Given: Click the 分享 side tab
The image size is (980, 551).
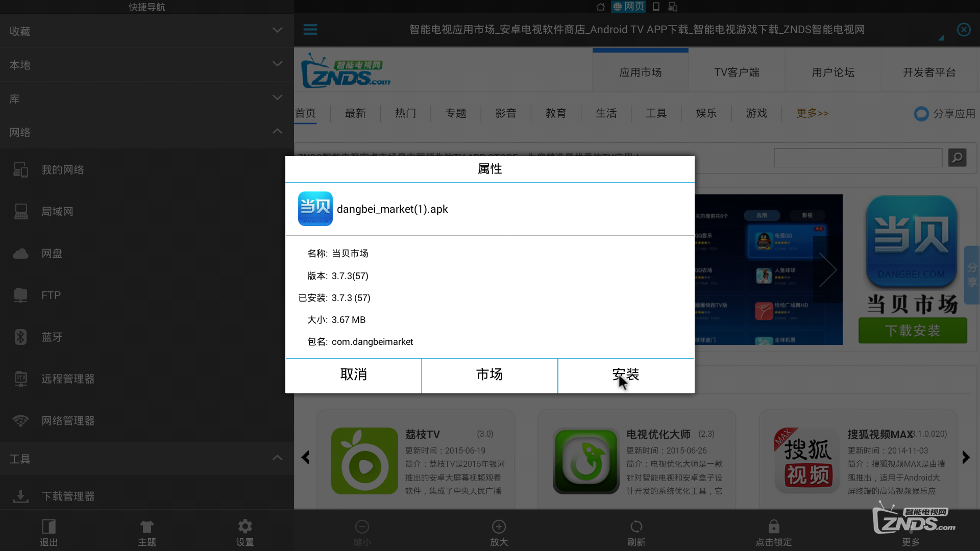Looking at the screenshot, I should pyautogui.click(x=972, y=275).
